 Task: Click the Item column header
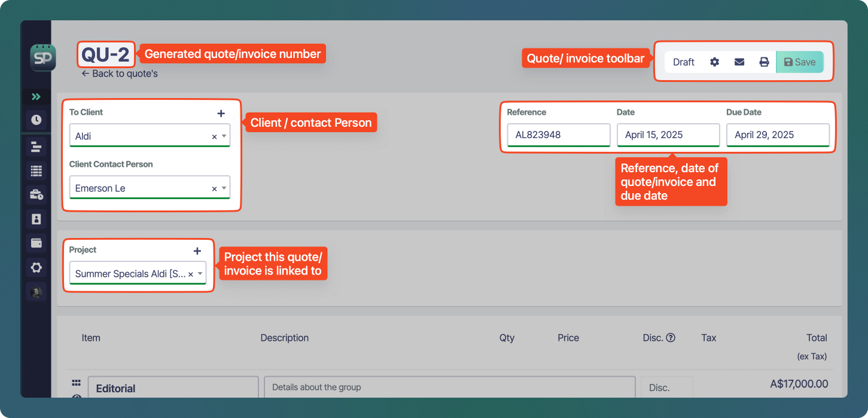coord(91,338)
